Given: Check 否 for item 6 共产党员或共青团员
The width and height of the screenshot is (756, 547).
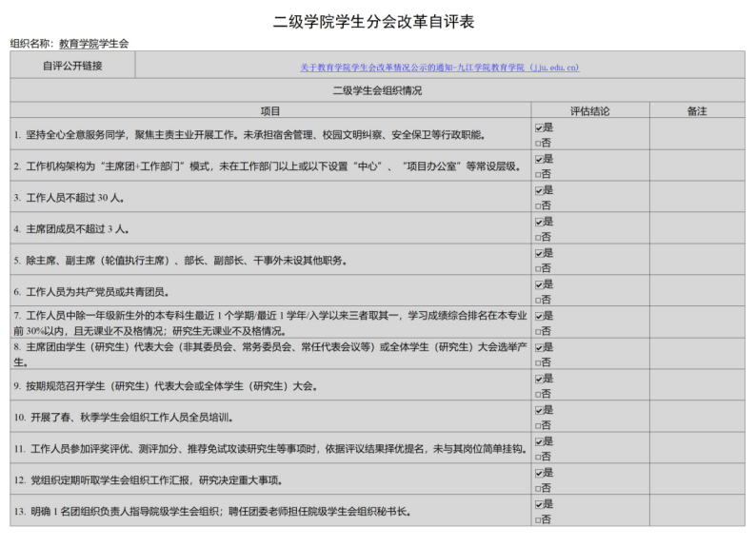Looking at the screenshot, I should tap(538, 300).
